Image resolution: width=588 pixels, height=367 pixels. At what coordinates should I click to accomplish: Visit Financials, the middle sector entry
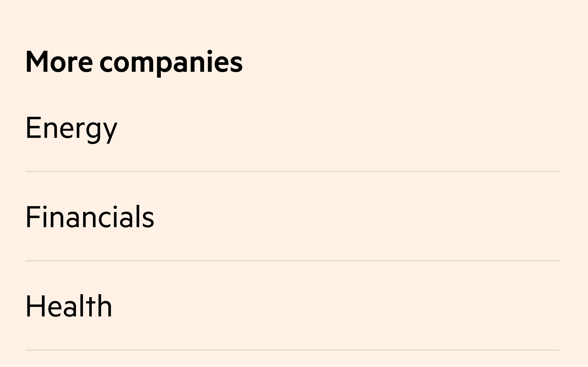coord(90,216)
